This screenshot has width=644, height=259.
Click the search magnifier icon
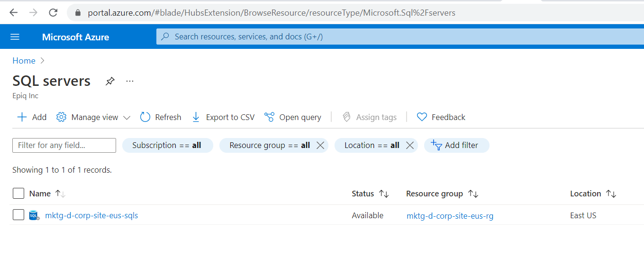(165, 37)
